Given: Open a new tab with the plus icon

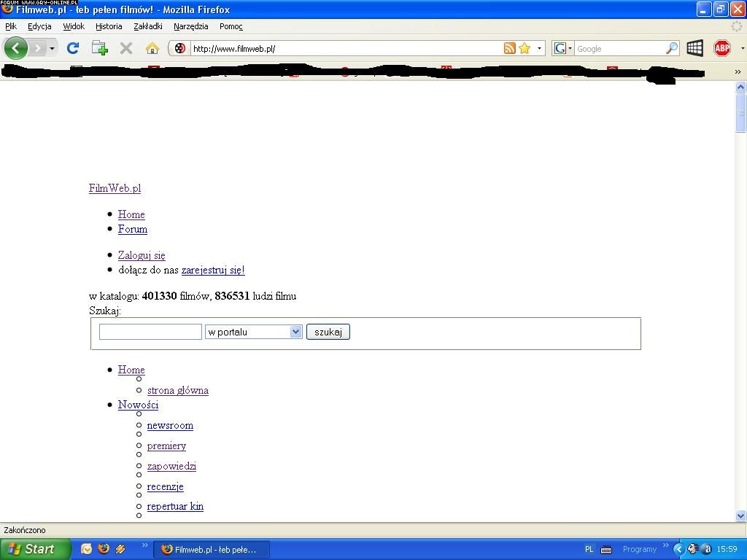Looking at the screenshot, I should point(100,48).
